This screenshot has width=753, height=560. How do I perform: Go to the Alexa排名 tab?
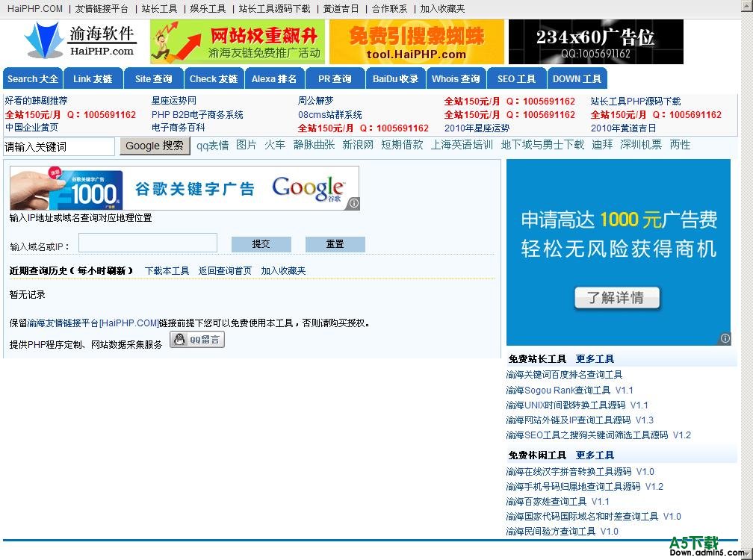[274, 78]
